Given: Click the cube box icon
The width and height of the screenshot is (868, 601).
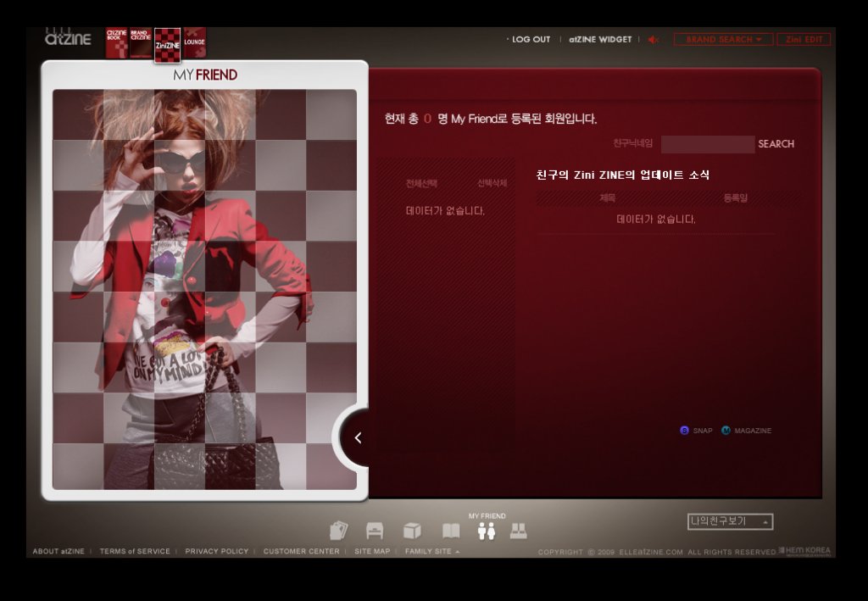Looking at the screenshot, I should pos(412,531).
